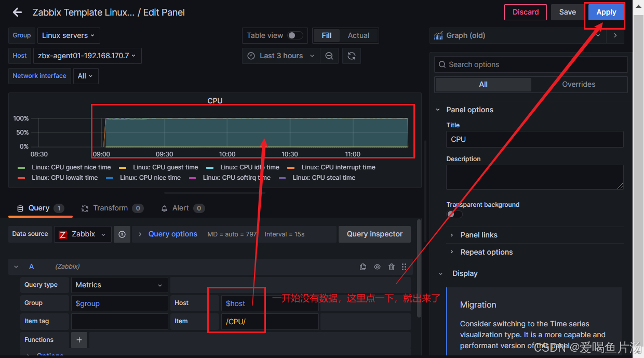
Task: Click the plus icon to add a function
Action: click(79, 340)
